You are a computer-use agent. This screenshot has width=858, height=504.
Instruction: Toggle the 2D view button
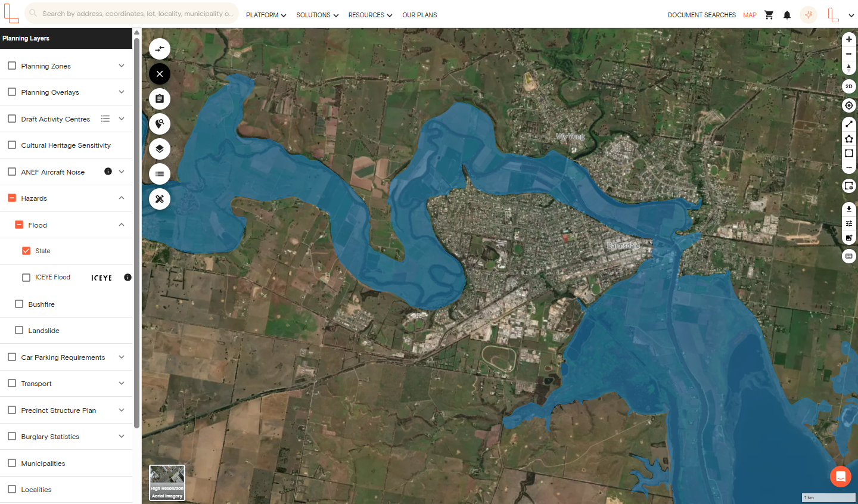point(849,86)
